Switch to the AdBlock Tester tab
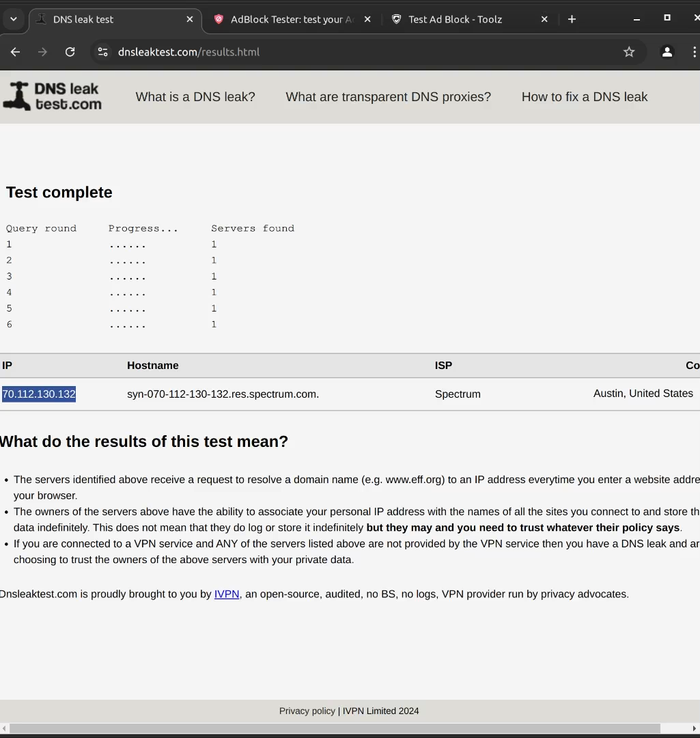 click(292, 19)
